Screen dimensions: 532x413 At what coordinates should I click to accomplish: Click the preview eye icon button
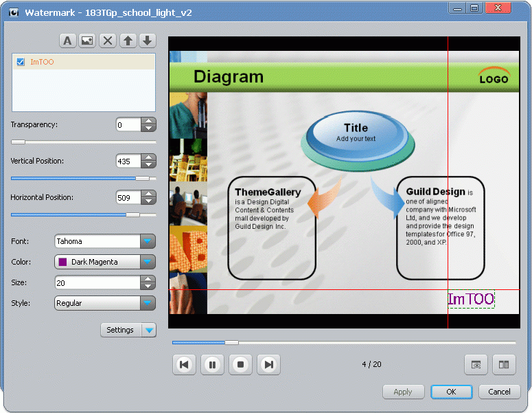(476, 364)
